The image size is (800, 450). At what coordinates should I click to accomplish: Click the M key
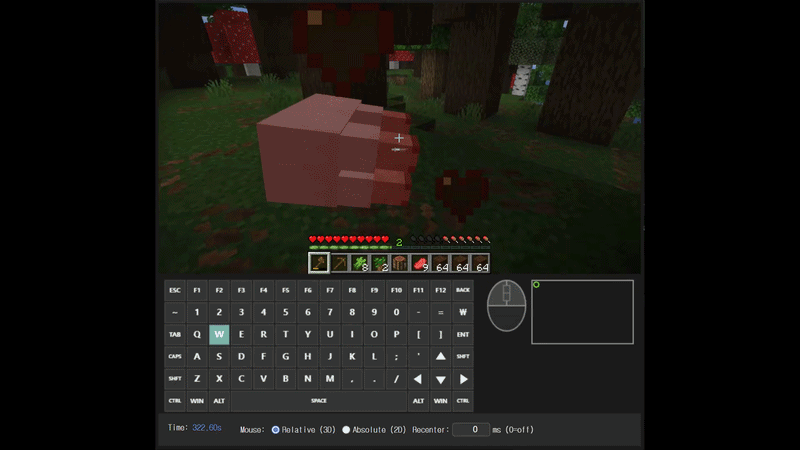(x=330, y=379)
